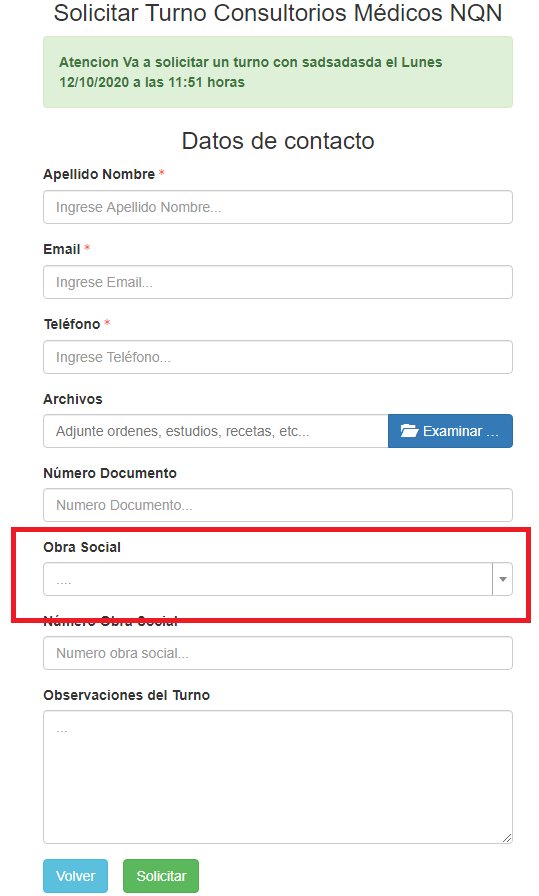The height and width of the screenshot is (896, 539).
Task: Click the green Atencion turno alert message
Action: [278, 72]
